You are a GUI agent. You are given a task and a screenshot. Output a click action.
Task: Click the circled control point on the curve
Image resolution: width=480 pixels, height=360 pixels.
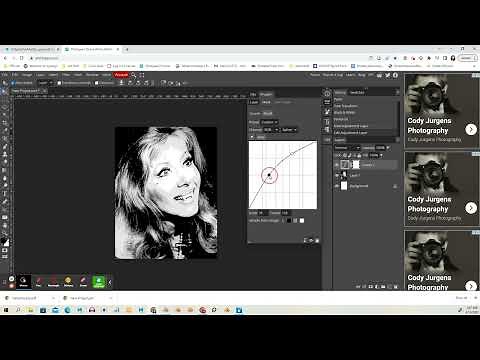click(x=269, y=175)
